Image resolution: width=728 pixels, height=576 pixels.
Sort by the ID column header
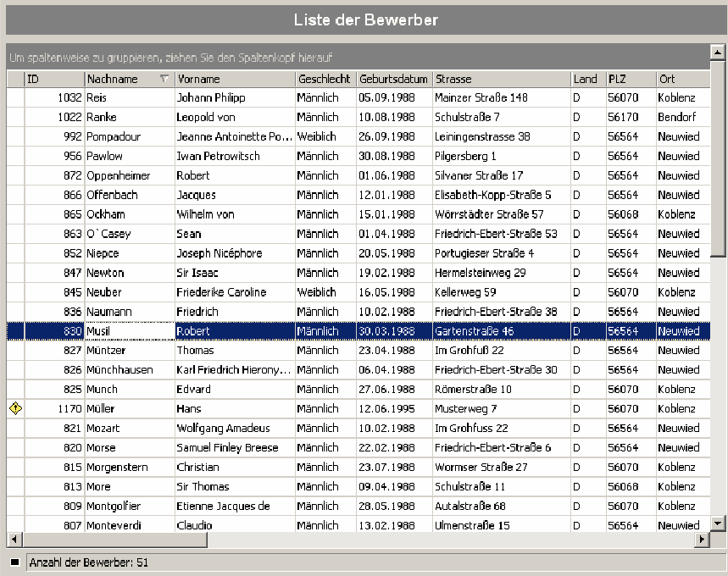(55, 79)
